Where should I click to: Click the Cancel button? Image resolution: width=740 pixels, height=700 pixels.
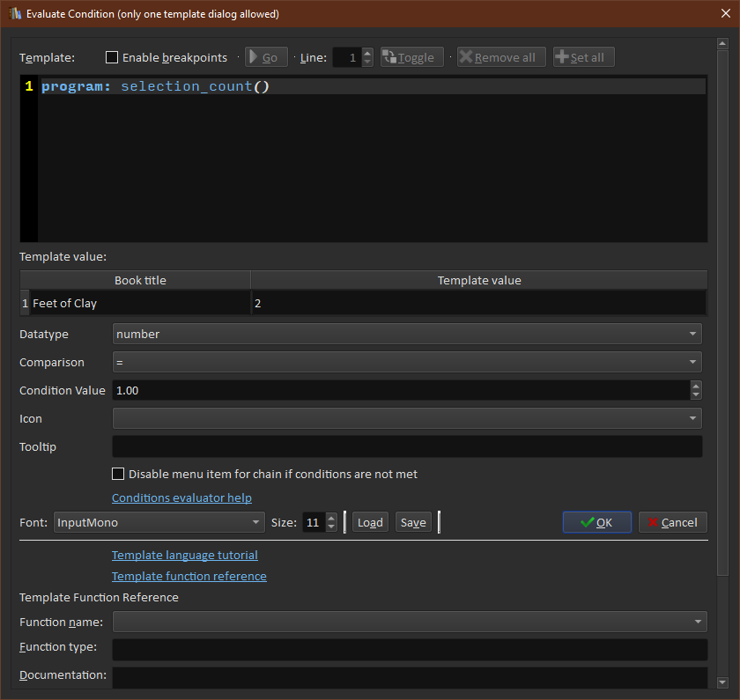tap(672, 522)
